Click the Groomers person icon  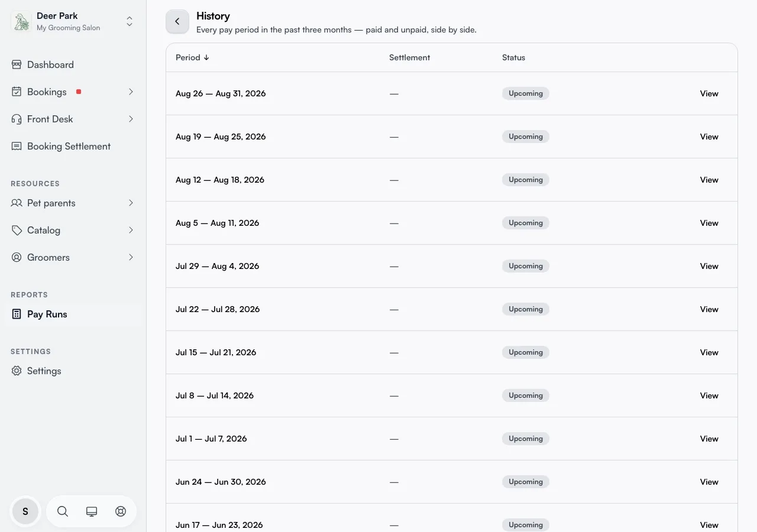tap(17, 257)
